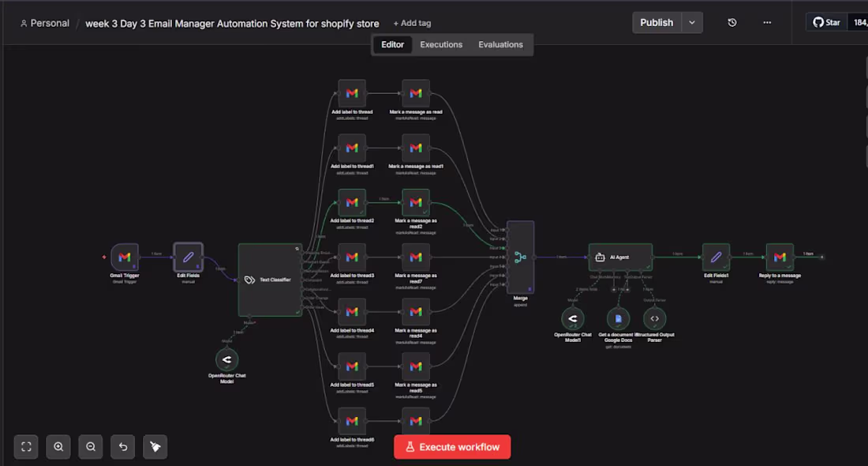868x466 pixels.
Task: Click the zoom to fit icon
Action: (x=26, y=446)
